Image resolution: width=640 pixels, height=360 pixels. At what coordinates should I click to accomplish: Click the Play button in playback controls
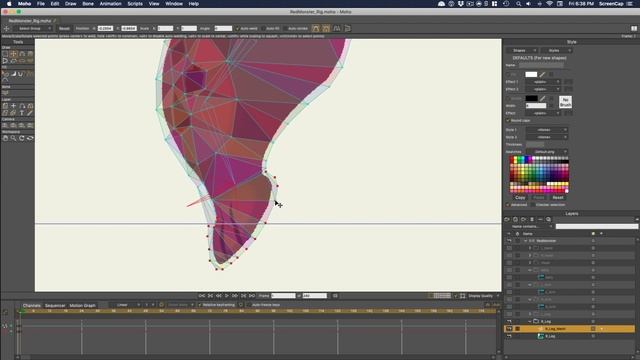click(227, 296)
